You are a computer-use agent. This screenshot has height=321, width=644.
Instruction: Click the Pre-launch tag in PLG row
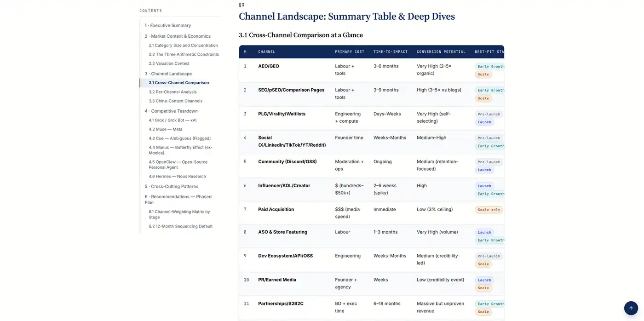(x=489, y=114)
